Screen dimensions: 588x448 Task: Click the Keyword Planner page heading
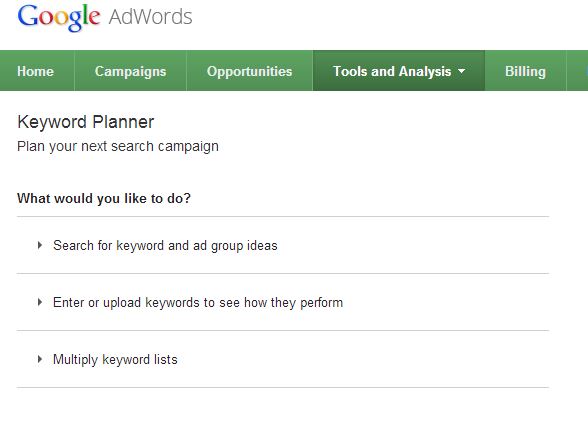(86, 122)
